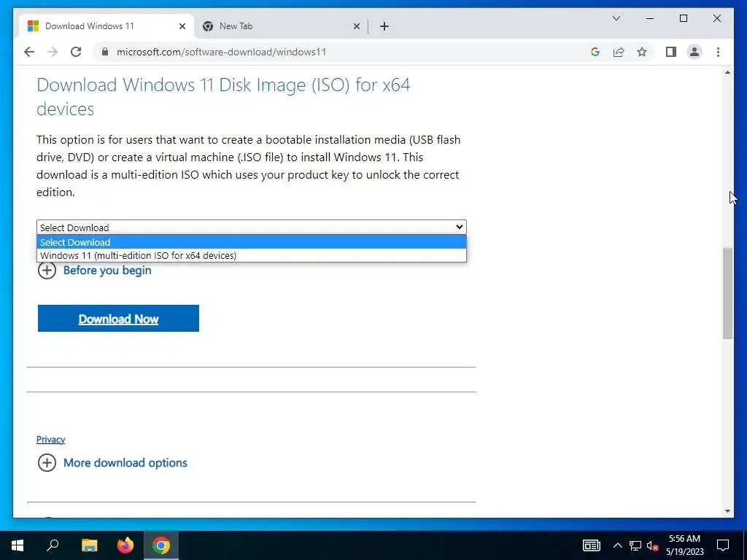
Task: Open the tab search chevron
Action: coord(616,18)
